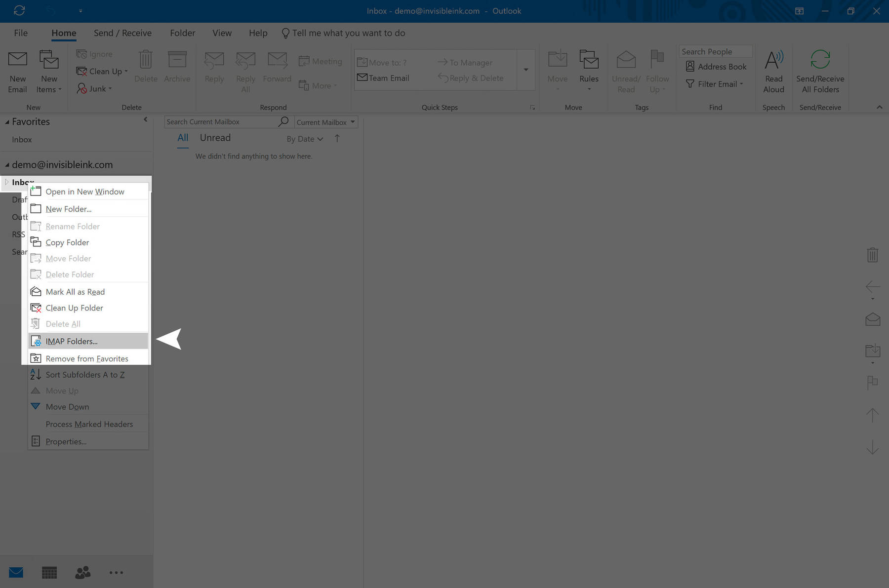Switch to the View tab
The height and width of the screenshot is (588, 889).
click(222, 33)
